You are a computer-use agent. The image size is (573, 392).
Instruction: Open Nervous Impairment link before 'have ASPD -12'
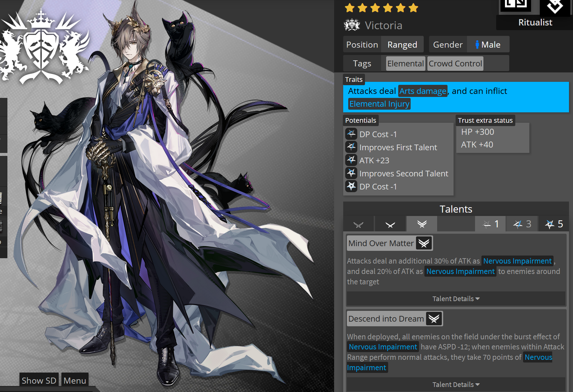click(x=383, y=347)
